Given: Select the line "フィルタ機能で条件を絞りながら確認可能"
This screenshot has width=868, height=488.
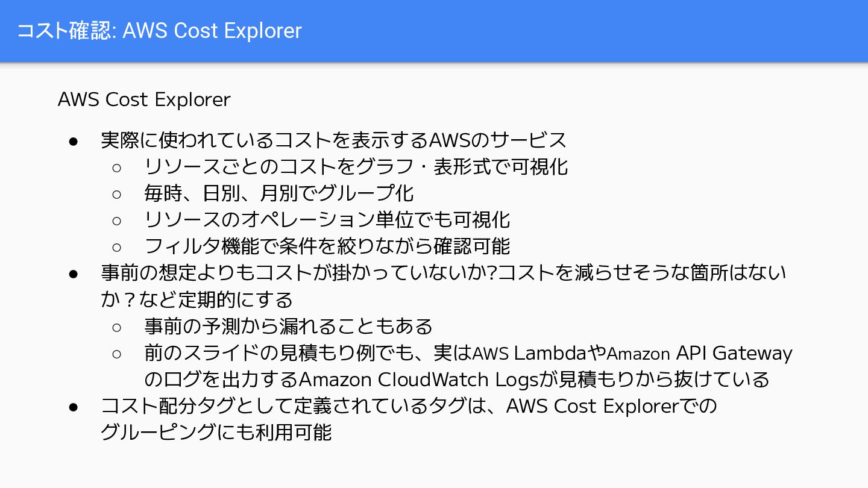Looking at the screenshot, I should point(327,246).
